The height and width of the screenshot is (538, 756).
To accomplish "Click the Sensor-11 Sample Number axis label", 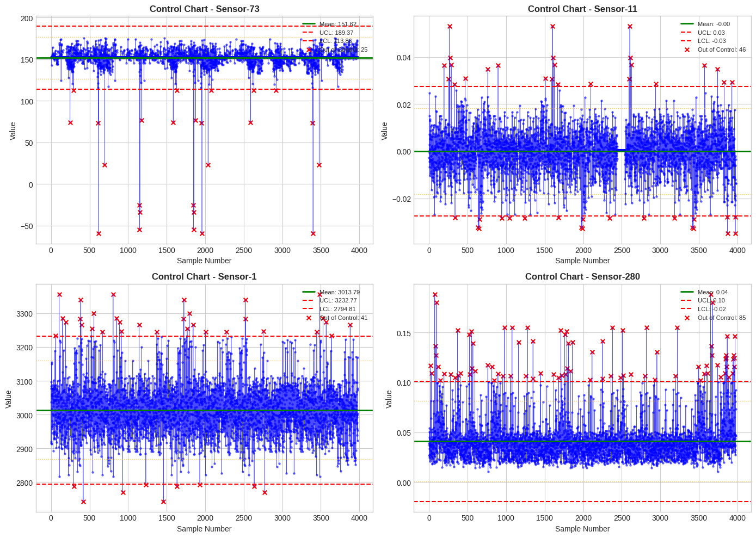I will click(x=582, y=261).
